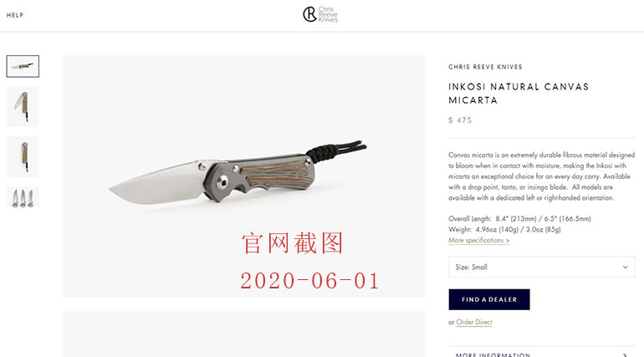Select the first knife side-view thumbnail
644x357 pixels.
23,66
